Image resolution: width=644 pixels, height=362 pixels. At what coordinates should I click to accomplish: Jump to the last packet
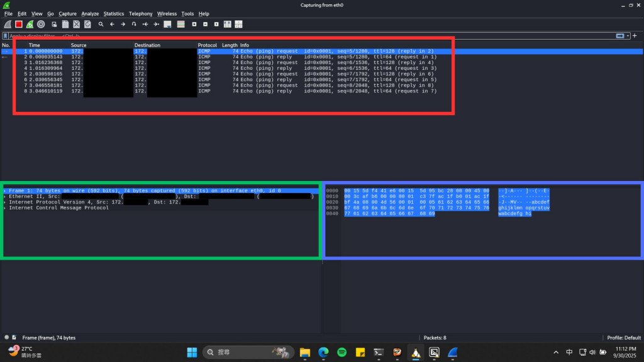156,25
